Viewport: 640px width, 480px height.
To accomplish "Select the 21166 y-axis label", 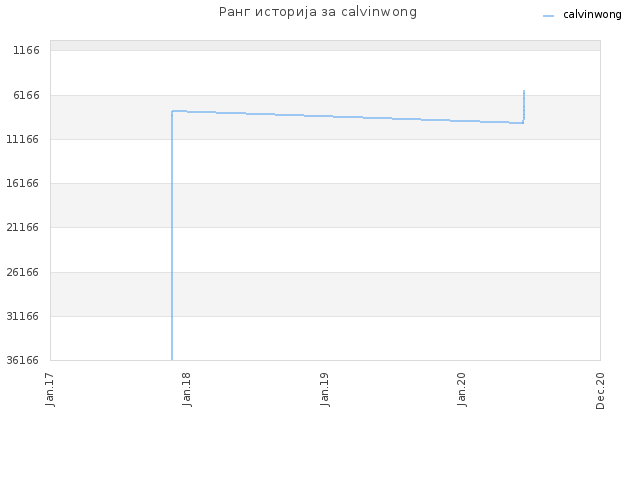I will point(22,227).
